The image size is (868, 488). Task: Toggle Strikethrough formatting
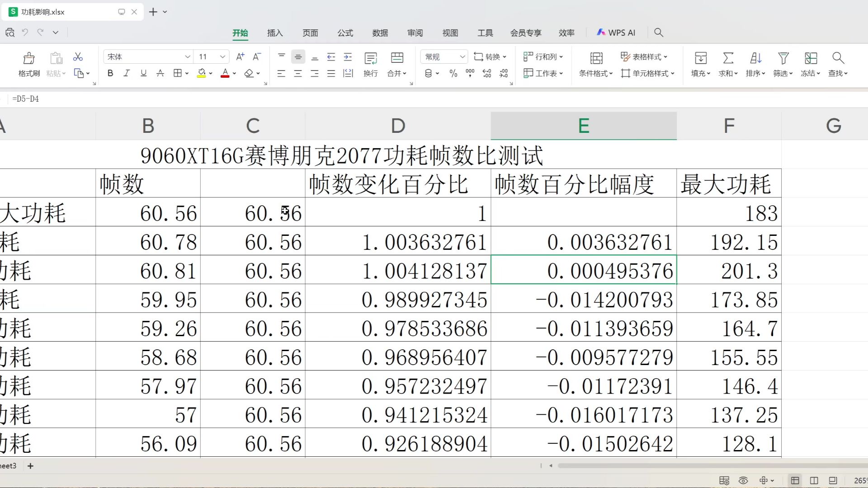point(160,73)
